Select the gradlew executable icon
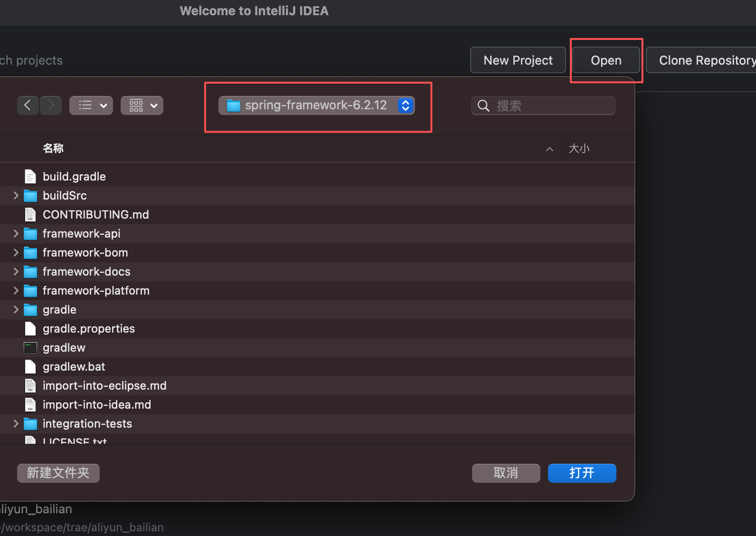756x536 pixels. coord(30,348)
